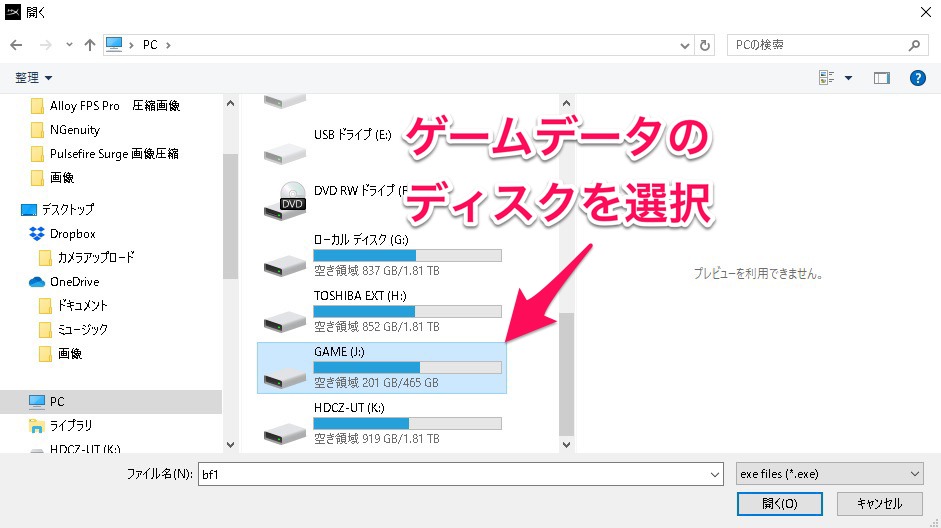The width and height of the screenshot is (941, 528).
Task: Open view options dropdown arrow
Action: coord(848,77)
